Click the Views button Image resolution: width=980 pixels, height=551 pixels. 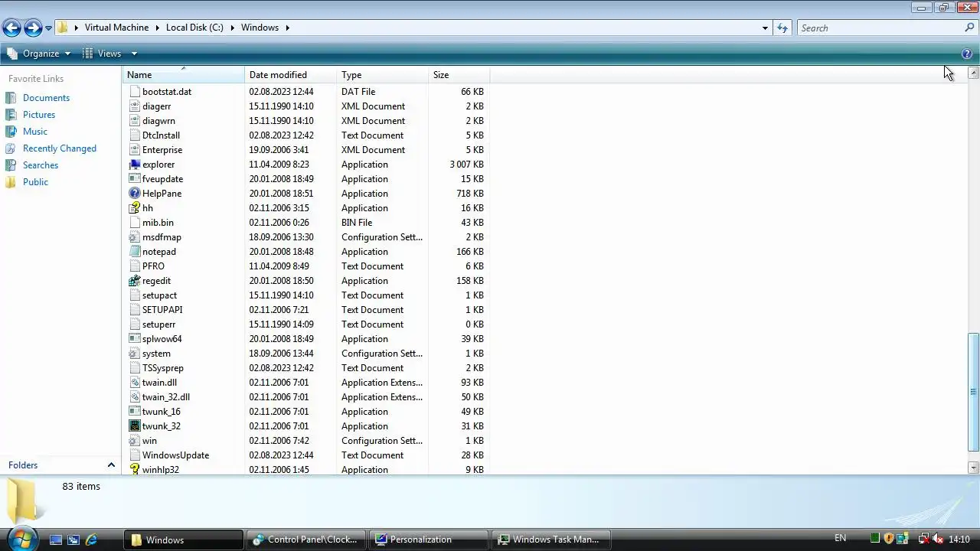pos(103,54)
